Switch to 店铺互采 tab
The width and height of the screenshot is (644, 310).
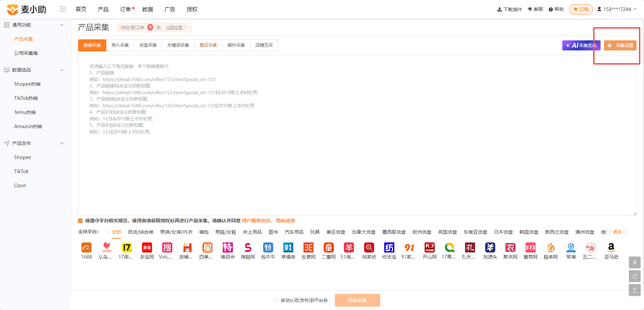[x=264, y=45]
